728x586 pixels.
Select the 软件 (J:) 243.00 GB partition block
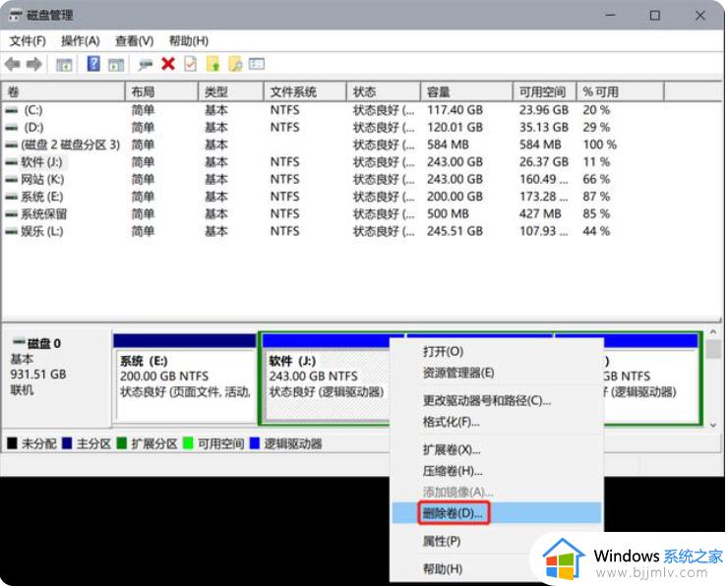(327, 378)
